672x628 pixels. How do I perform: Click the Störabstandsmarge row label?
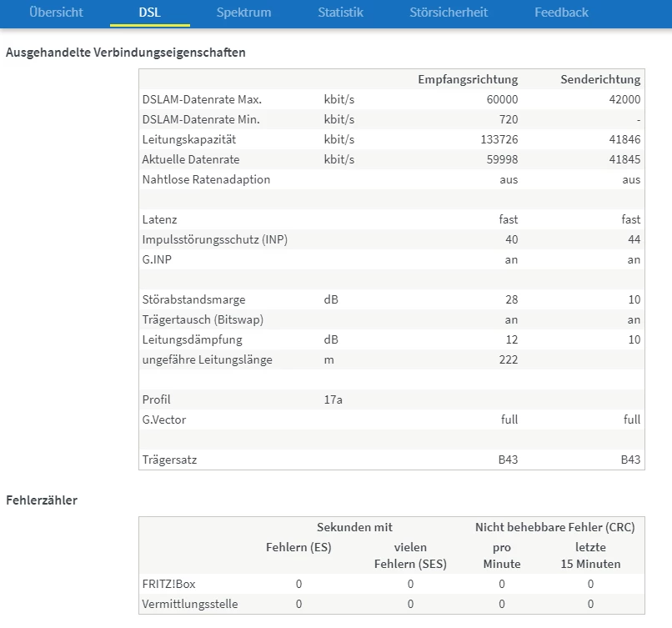pyautogui.click(x=193, y=299)
